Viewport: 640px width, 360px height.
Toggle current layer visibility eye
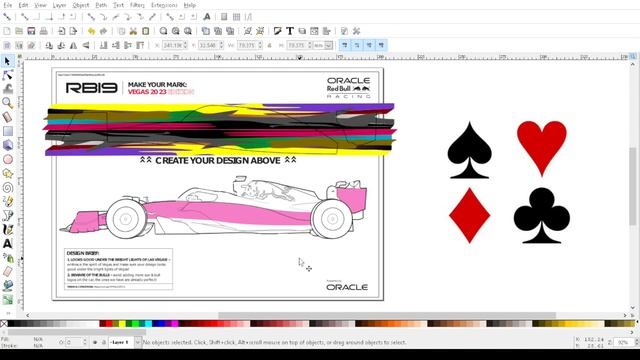(x=95, y=342)
